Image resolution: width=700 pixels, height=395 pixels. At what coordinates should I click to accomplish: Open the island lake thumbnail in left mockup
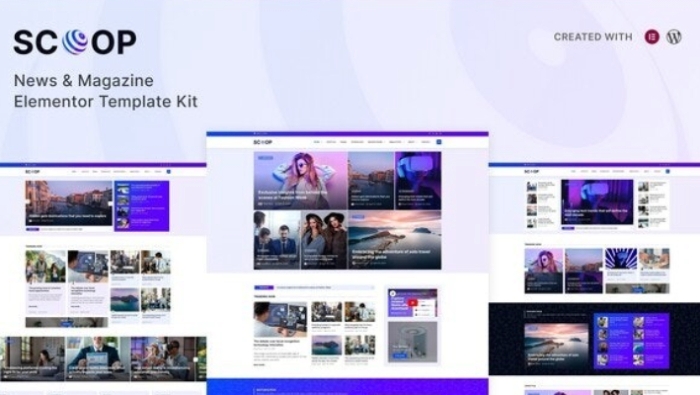click(x=125, y=299)
